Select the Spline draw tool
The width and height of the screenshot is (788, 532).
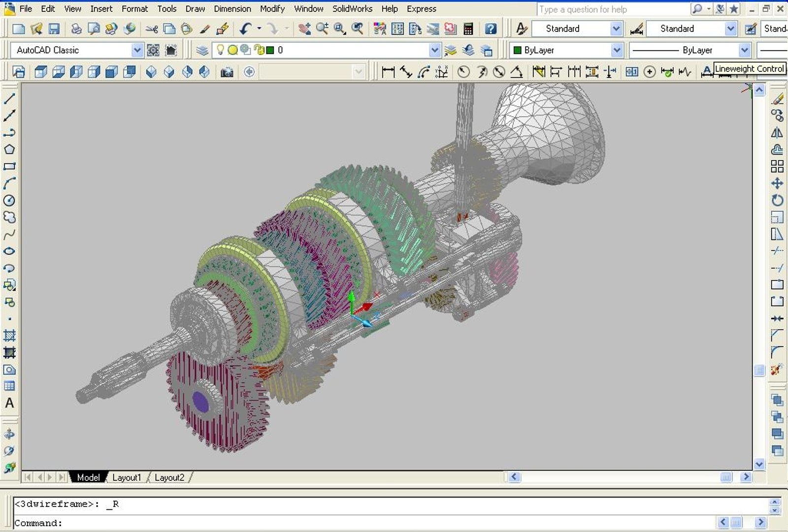point(9,234)
